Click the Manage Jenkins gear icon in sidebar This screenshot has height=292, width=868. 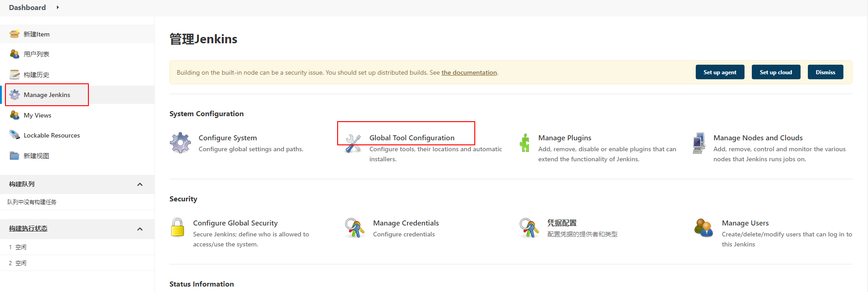click(15, 95)
